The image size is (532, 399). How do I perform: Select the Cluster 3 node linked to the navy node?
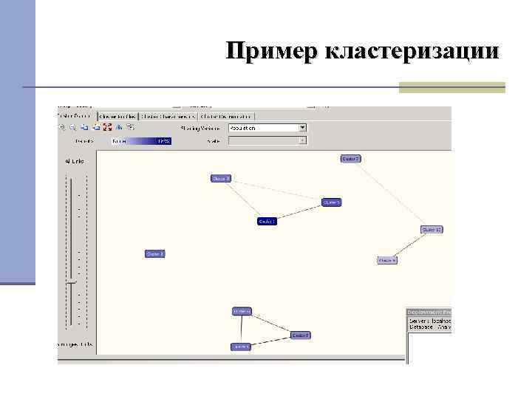click(x=221, y=179)
